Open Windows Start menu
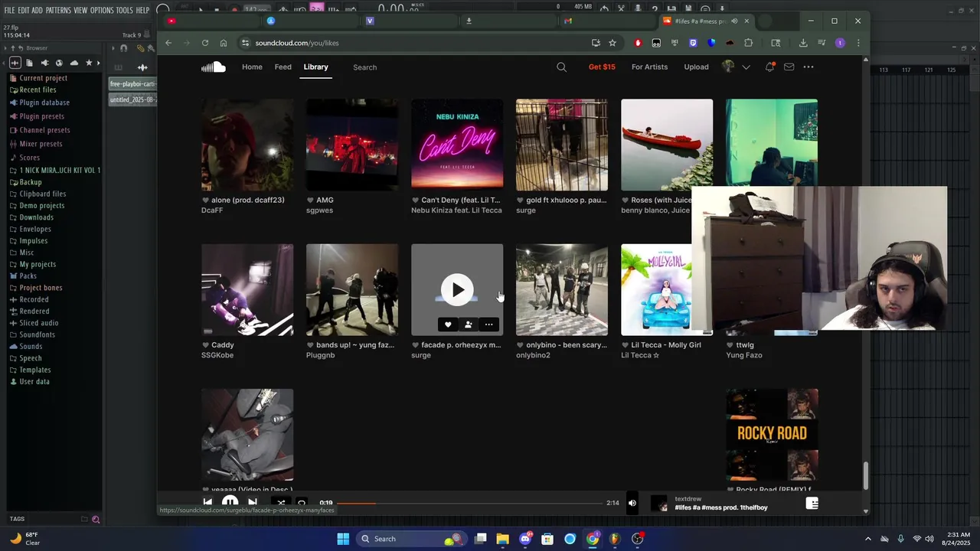 point(343,539)
